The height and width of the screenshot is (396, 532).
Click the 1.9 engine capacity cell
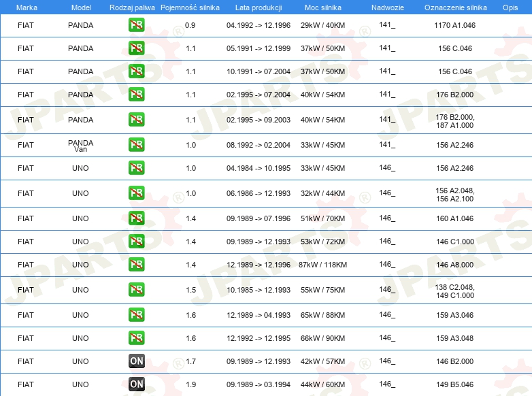point(190,384)
